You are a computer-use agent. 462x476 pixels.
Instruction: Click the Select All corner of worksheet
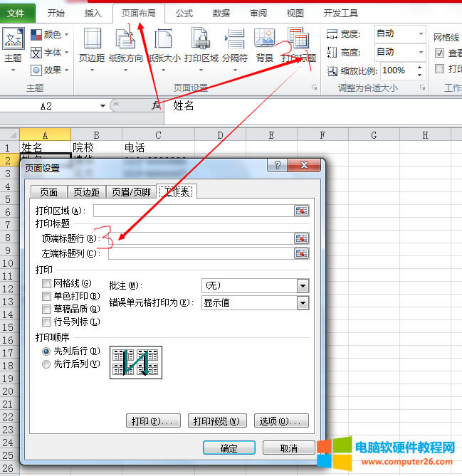[10, 134]
